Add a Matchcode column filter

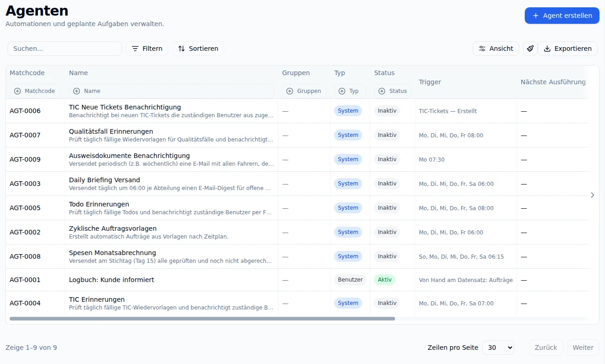(x=35, y=91)
